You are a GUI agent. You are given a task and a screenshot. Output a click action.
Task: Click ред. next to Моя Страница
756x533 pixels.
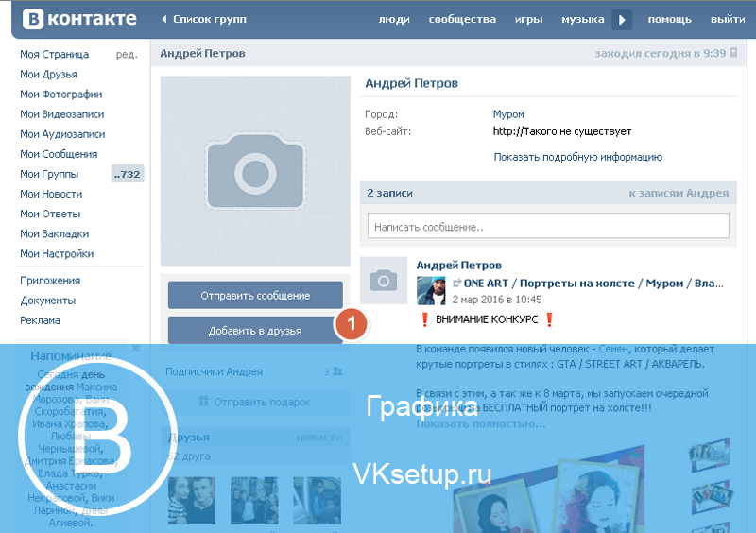coord(127,55)
